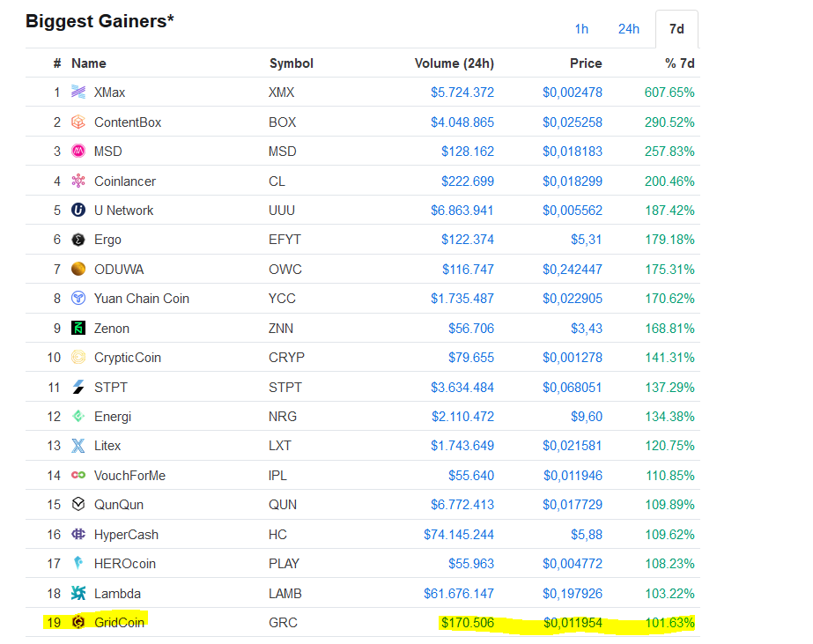Click Zenon price $3,43
Viewport: 813px width, 644px height.
(x=587, y=329)
